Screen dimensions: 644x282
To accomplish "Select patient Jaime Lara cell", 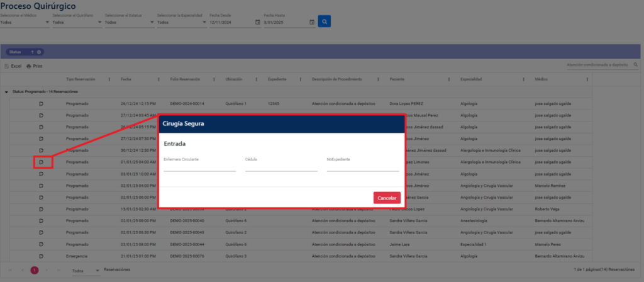I will point(399,244).
